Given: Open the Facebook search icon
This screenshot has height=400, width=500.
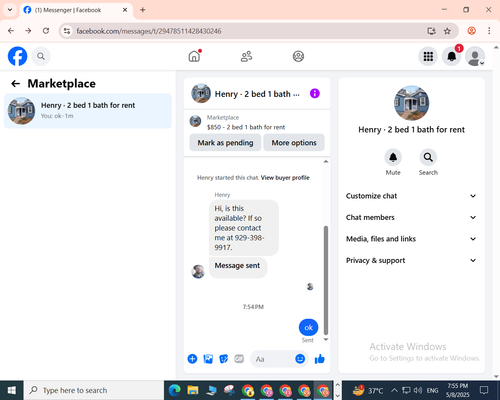Looking at the screenshot, I should (x=41, y=56).
